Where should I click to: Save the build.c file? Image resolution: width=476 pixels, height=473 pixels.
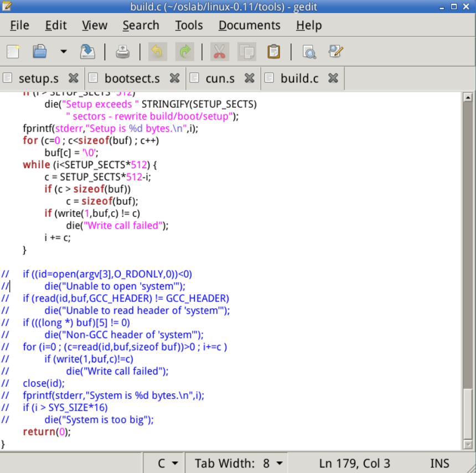coord(87,51)
